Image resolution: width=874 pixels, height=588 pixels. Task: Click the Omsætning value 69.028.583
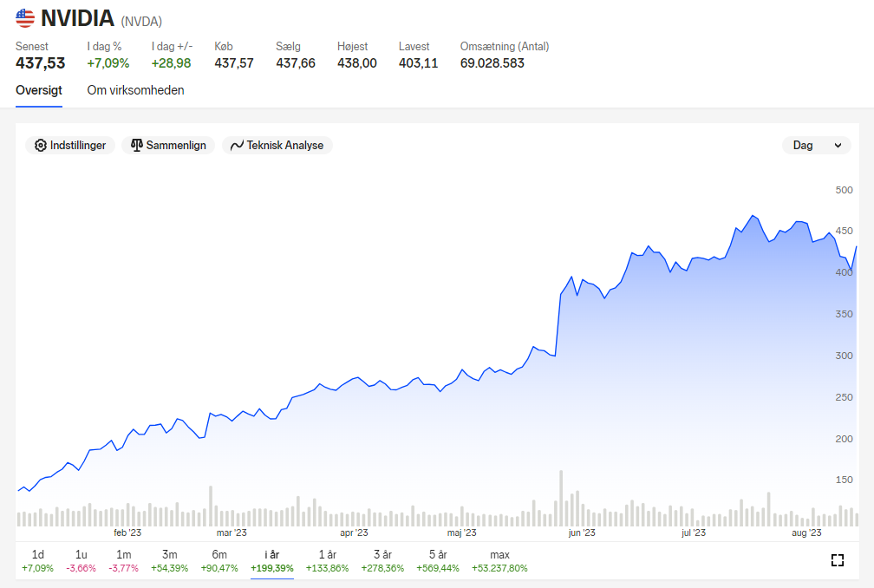click(492, 63)
